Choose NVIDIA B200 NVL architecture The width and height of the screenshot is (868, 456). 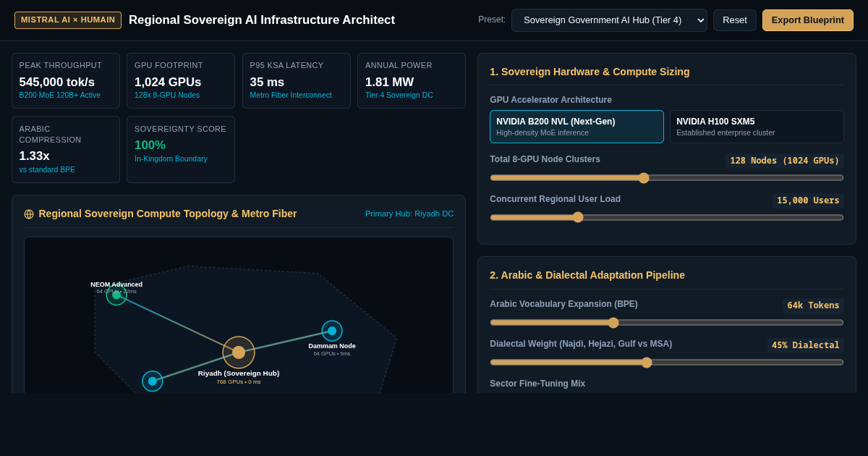click(576, 127)
